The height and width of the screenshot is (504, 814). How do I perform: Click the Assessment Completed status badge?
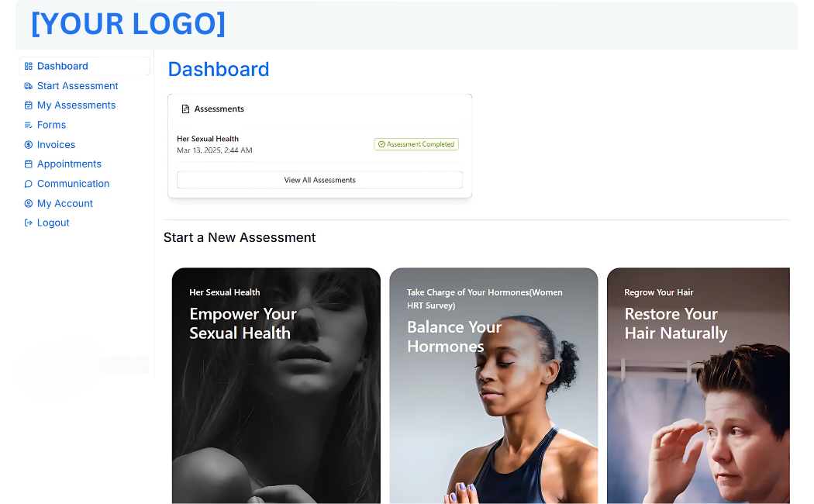[416, 144]
